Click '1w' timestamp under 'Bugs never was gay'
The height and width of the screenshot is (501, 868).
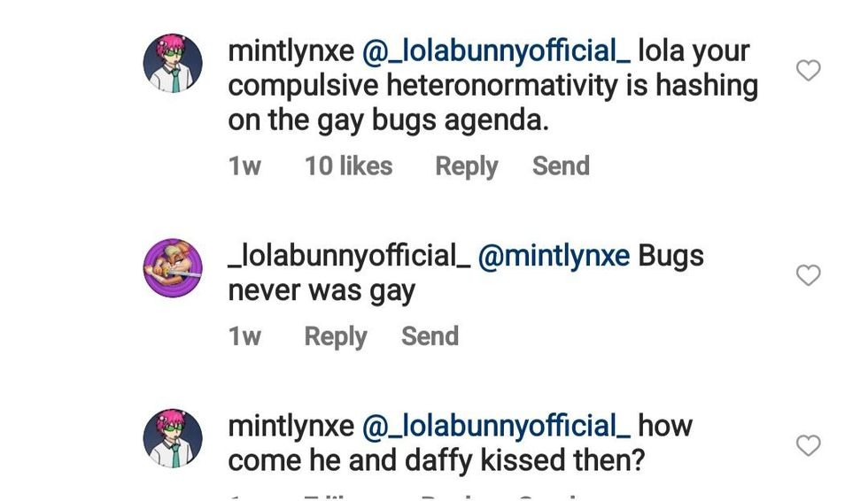click(244, 336)
